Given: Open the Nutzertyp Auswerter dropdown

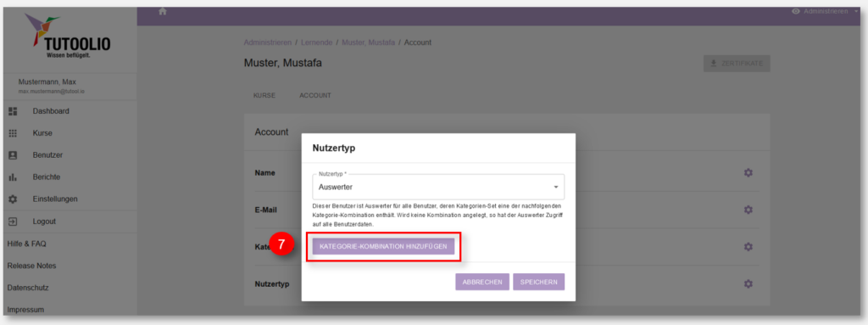Looking at the screenshot, I should tap(438, 187).
